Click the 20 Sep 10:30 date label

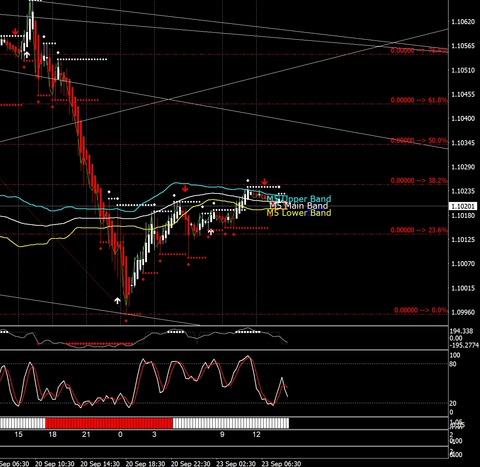55,464
